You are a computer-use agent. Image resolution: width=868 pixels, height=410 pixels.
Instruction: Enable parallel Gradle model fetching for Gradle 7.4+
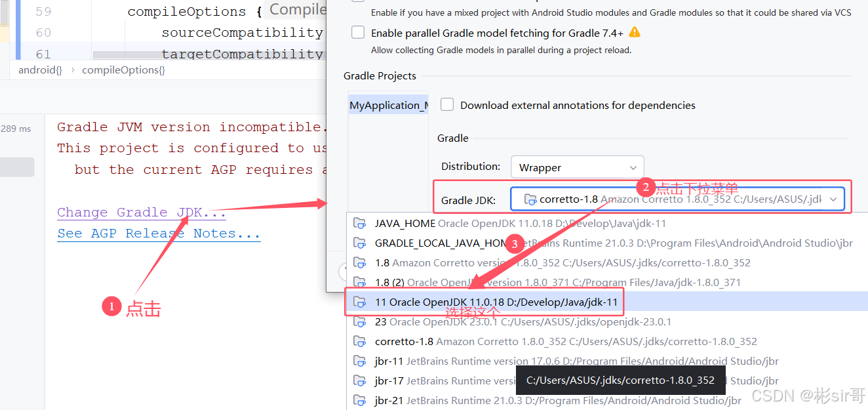[358, 32]
